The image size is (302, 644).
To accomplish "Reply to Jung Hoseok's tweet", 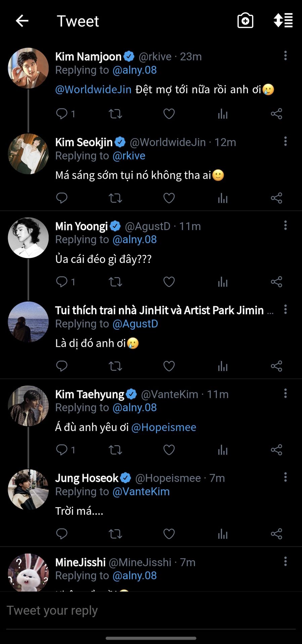I will pyautogui.click(x=62, y=534).
